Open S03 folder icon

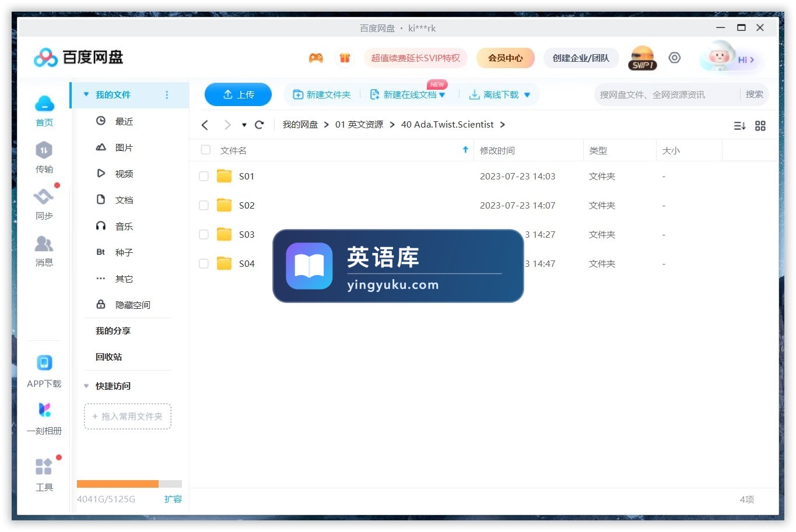coord(225,234)
